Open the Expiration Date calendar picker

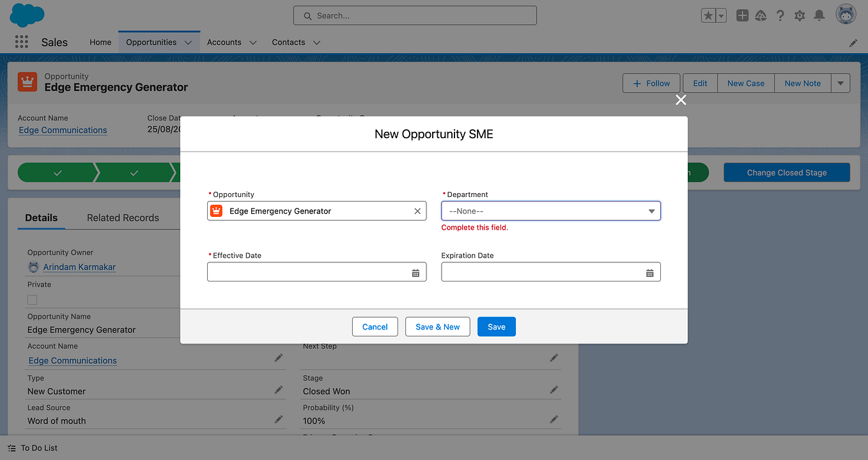(650, 271)
